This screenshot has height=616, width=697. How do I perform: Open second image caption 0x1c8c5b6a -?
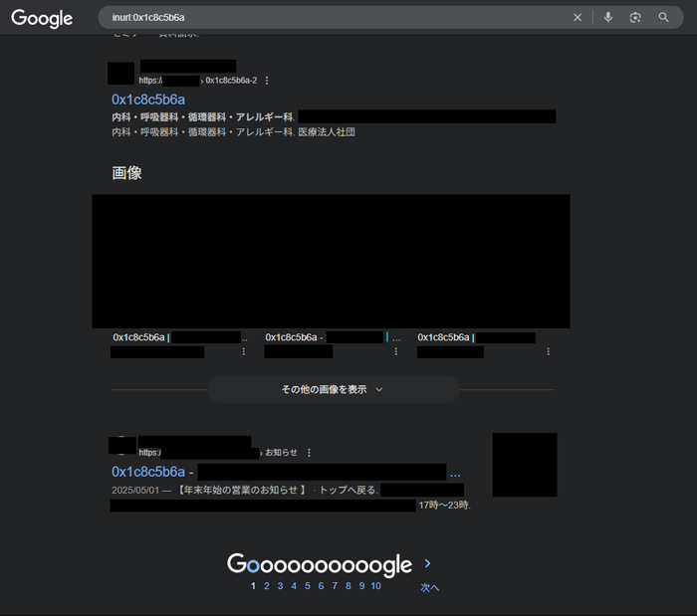coord(294,337)
